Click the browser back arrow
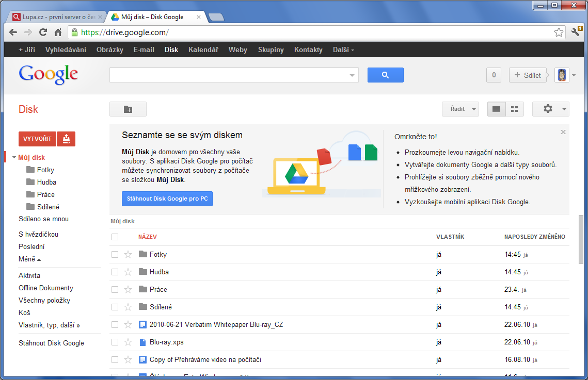The image size is (588, 380). tap(13, 32)
